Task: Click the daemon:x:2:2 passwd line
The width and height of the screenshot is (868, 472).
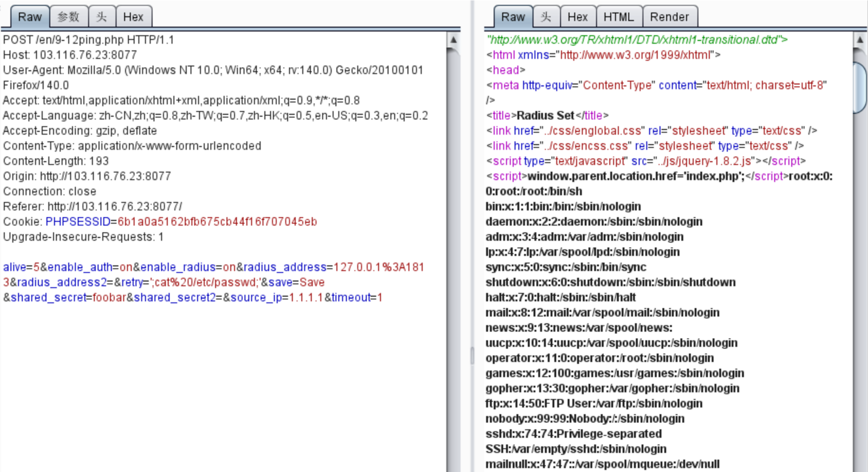Action: (x=594, y=222)
